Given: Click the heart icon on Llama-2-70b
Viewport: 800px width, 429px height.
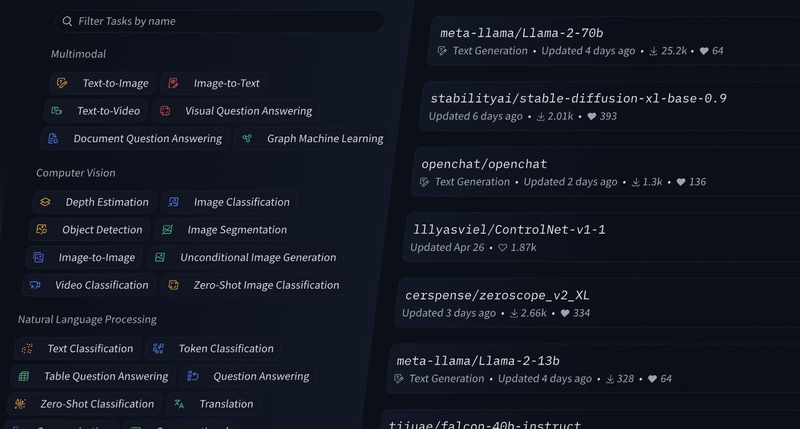Looking at the screenshot, I should 703,51.
